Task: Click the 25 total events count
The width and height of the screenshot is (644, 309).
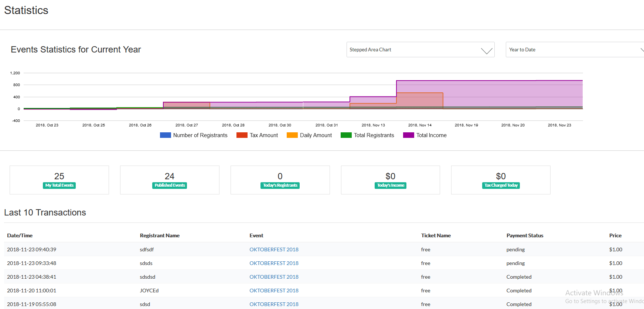Action: click(x=59, y=176)
